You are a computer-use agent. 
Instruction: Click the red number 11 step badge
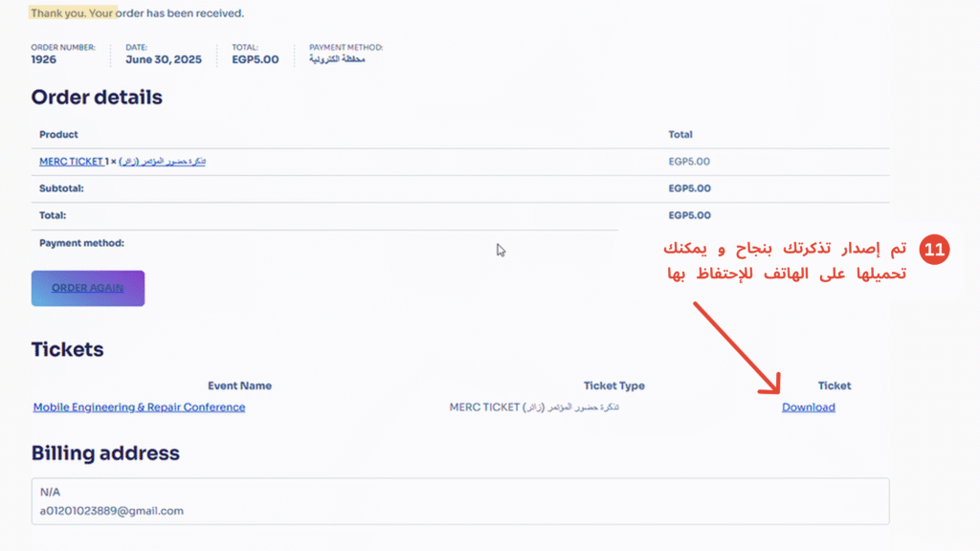[x=934, y=250]
